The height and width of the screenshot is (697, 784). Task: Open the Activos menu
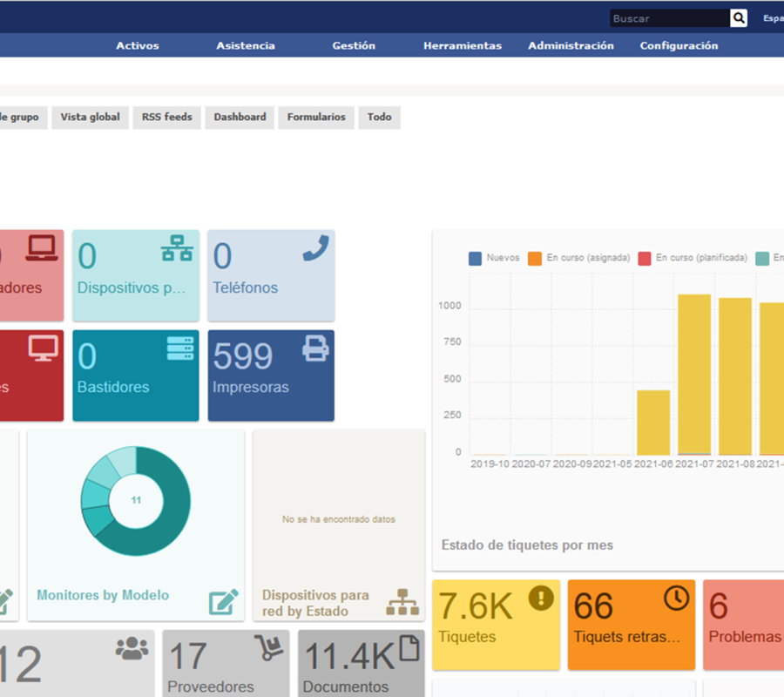[138, 45]
